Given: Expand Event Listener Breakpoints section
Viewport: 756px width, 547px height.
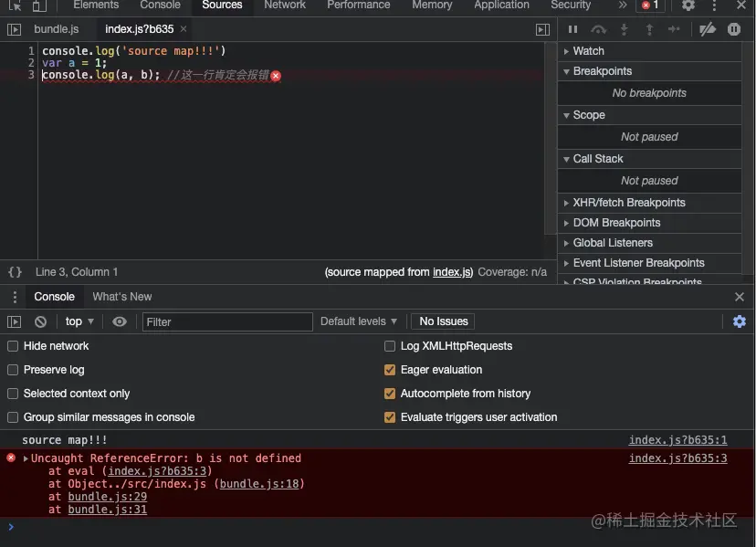Looking at the screenshot, I should pyautogui.click(x=649, y=263).
